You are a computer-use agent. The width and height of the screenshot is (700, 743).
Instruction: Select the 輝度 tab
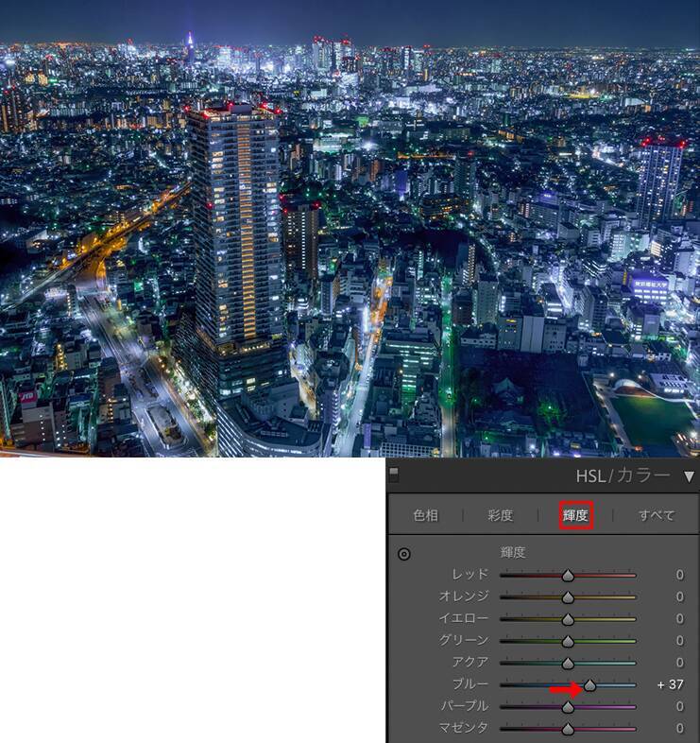point(575,515)
